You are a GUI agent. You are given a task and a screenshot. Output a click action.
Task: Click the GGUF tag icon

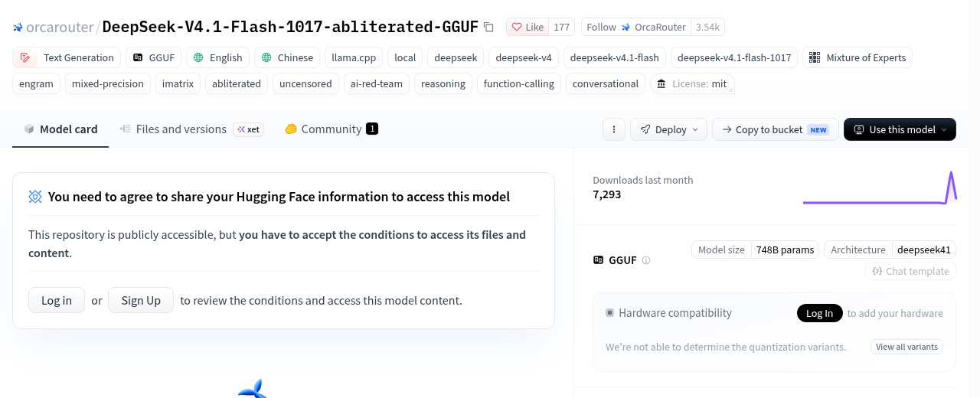click(138, 57)
